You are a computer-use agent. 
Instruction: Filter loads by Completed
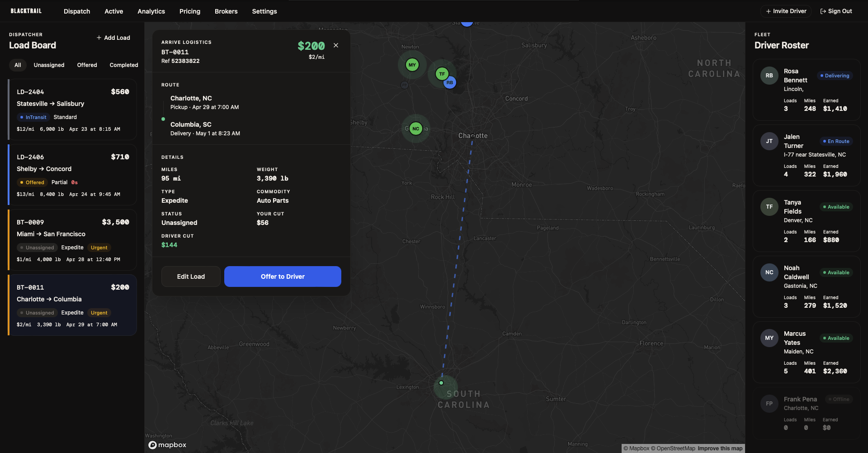tap(124, 65)
